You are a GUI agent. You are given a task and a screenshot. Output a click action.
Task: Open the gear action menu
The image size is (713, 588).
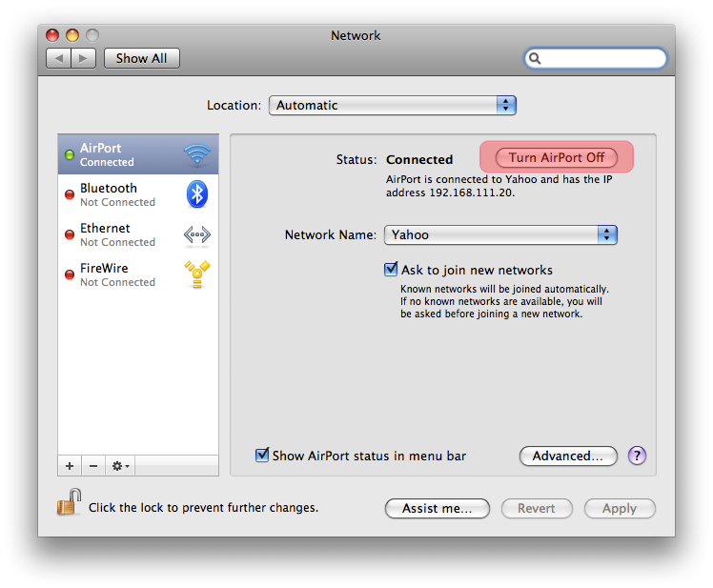(x=120, y=466)
